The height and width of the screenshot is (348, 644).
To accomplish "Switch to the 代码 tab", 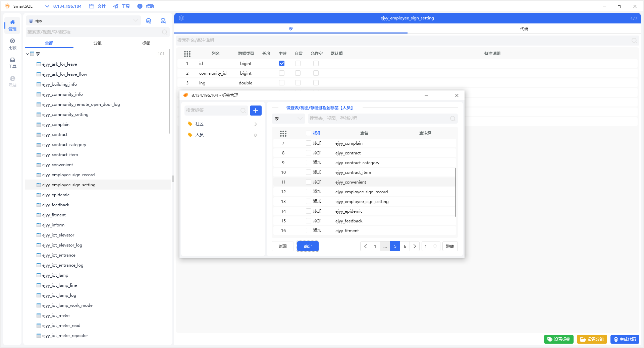I will point(524,29).
